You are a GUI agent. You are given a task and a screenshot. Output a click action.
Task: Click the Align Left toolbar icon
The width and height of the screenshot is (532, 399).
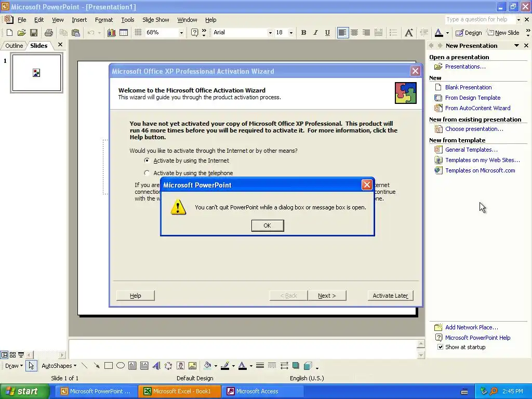[342, 33]
